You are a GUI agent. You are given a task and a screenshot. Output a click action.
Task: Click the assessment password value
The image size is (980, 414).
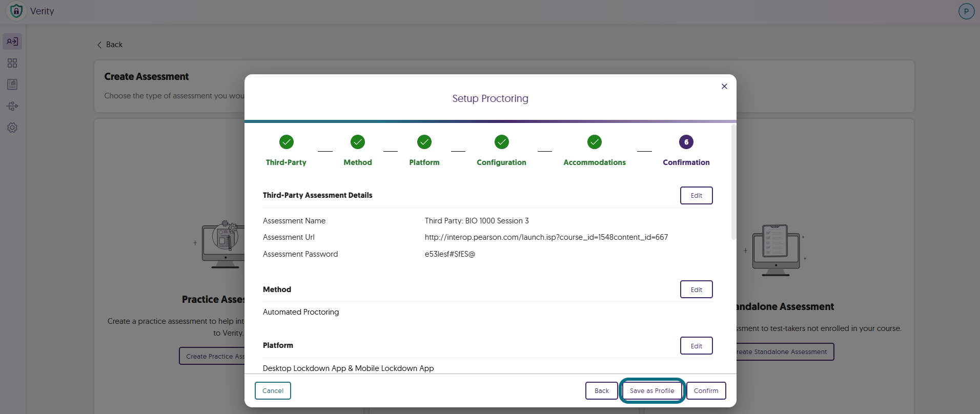pos(450,254)
